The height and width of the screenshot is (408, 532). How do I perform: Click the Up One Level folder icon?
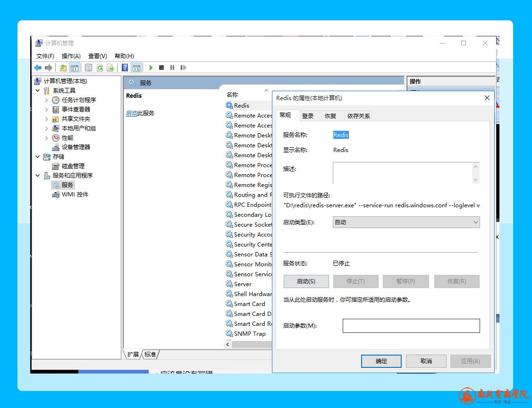coord(63,68)
